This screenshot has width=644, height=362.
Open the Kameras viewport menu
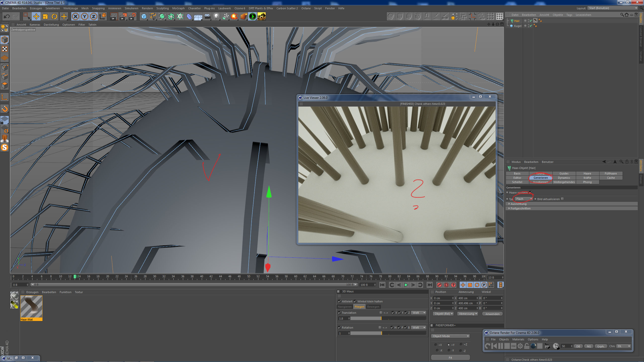(35, 25)
